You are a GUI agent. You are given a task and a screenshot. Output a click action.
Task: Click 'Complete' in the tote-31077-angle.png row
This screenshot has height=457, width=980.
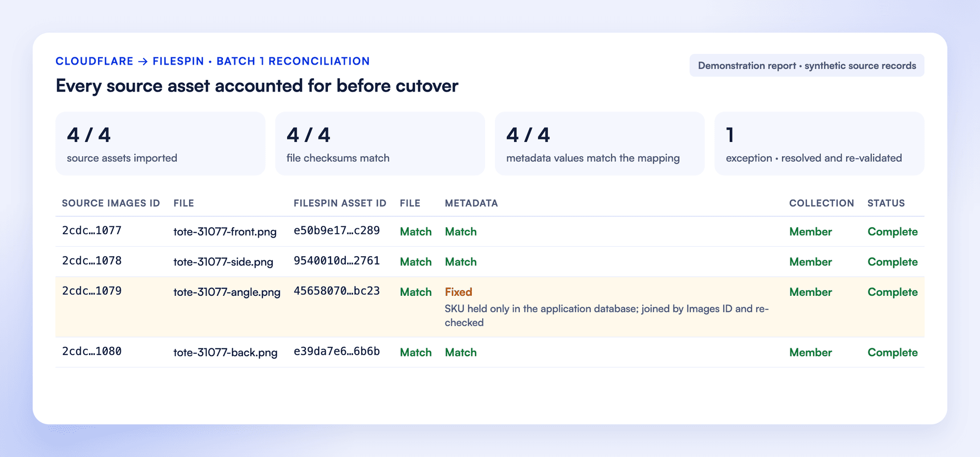pyautogui.click(x=892, y=292)
